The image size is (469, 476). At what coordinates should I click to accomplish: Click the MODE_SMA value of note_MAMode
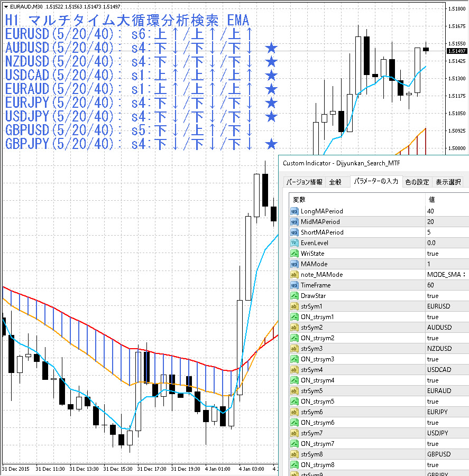(446, 275)
